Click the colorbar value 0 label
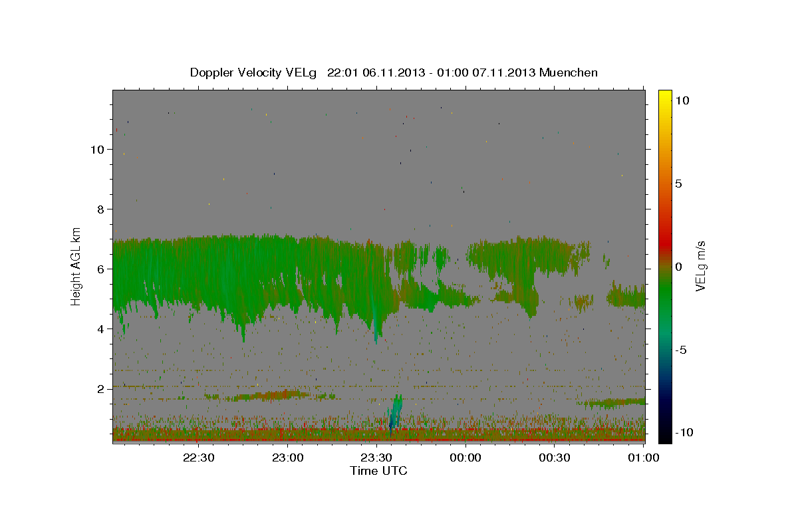This screenshot has width=798, height=532. pyautogui.click(x=678, y=267)
